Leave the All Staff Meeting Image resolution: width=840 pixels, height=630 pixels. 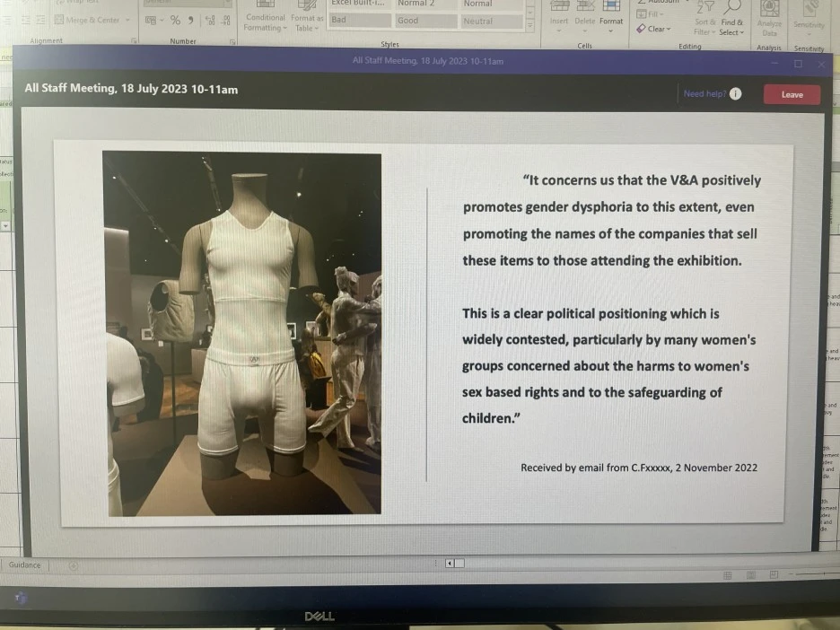pyautogui.click(x=792, y=94)
